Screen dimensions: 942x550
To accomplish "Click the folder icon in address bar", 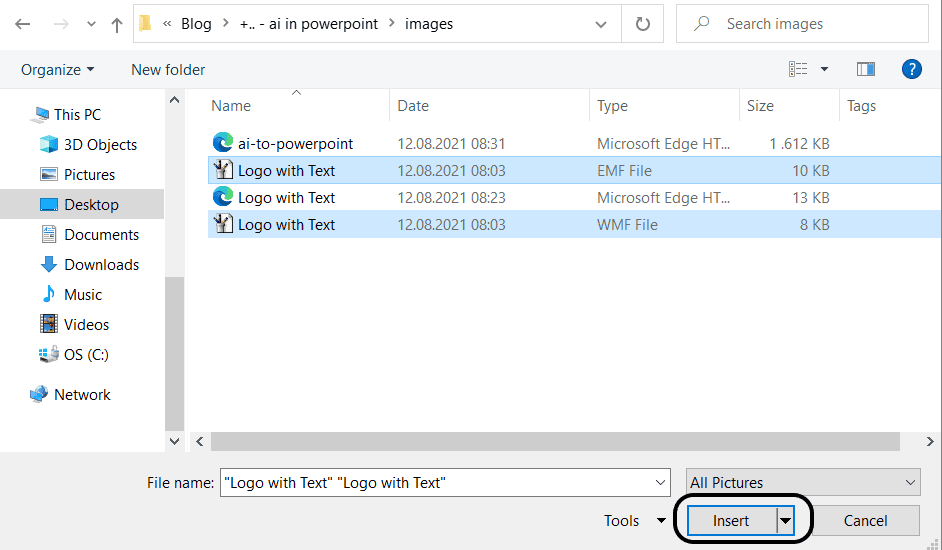I will click(145, 23).
